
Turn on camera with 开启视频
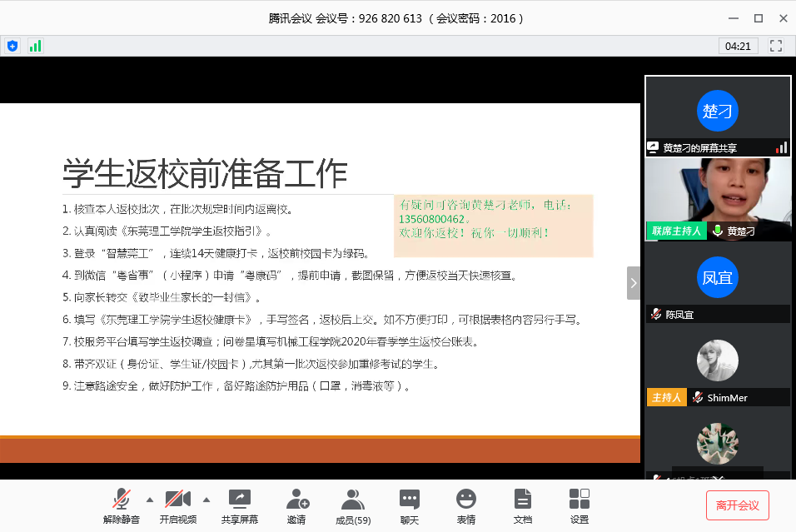pos(177,506)
